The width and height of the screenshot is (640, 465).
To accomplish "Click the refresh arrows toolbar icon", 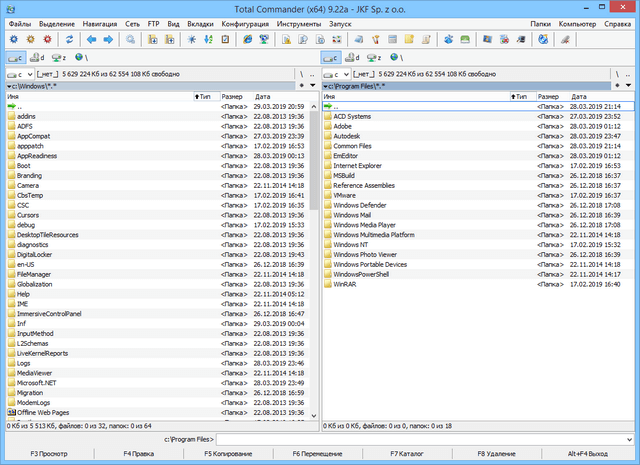I will pyautogui.click(x=68, y=39).
